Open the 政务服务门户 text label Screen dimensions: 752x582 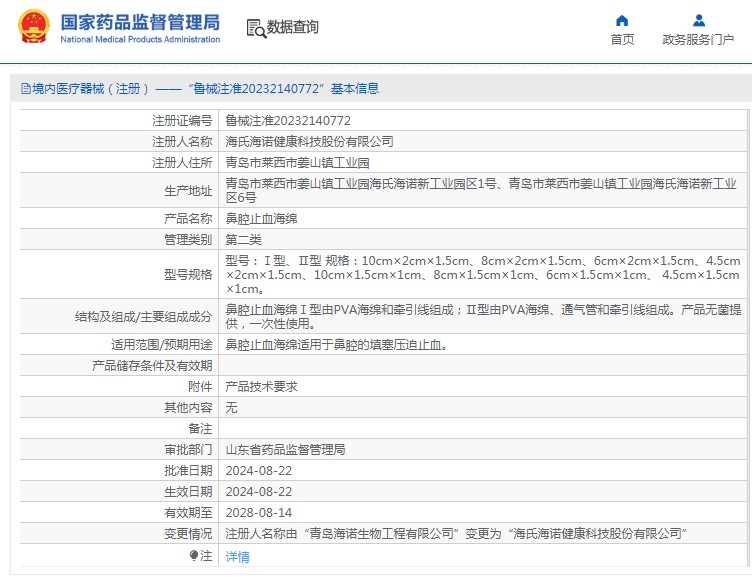point(698,40)
